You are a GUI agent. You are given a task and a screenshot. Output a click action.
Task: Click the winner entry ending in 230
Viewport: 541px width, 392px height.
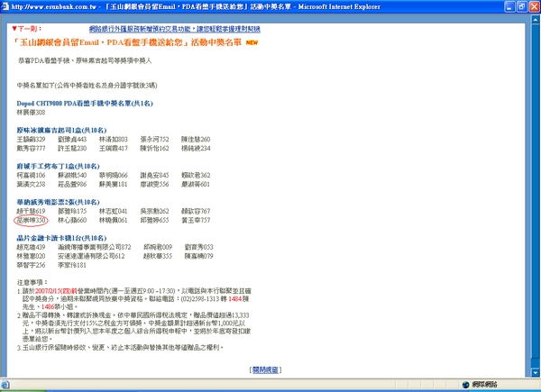click(72, 149)
